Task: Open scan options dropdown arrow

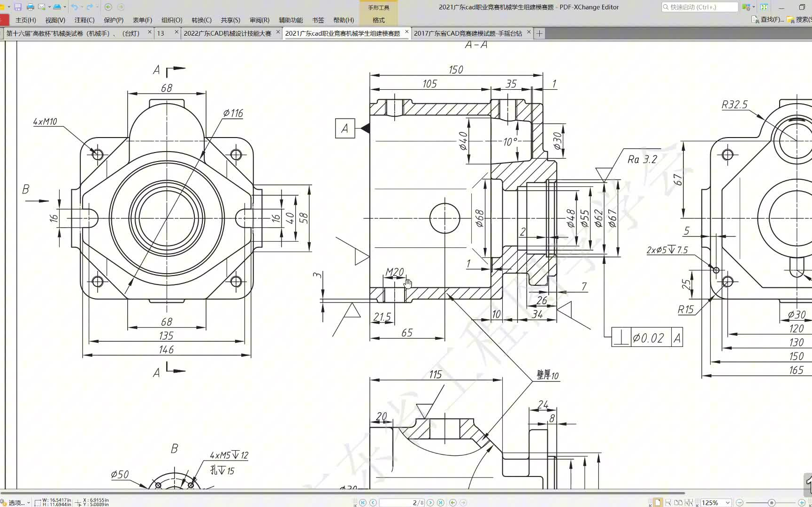Action: [65, 7]
